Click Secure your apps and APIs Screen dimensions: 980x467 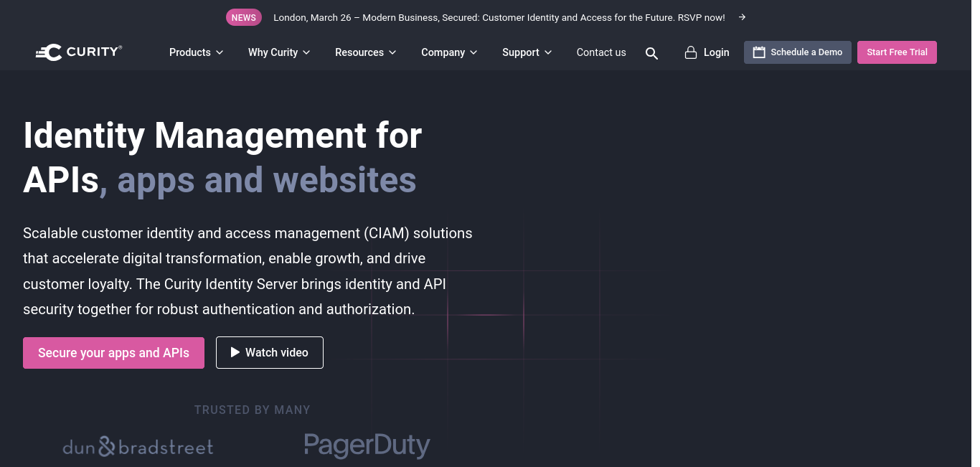click(x=113, y=353)
